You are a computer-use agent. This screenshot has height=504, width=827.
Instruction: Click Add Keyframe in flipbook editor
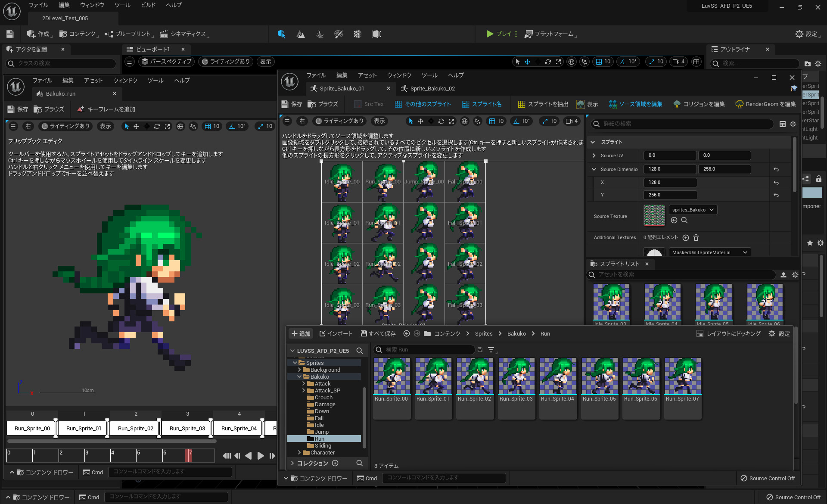(x=106, y=109)
